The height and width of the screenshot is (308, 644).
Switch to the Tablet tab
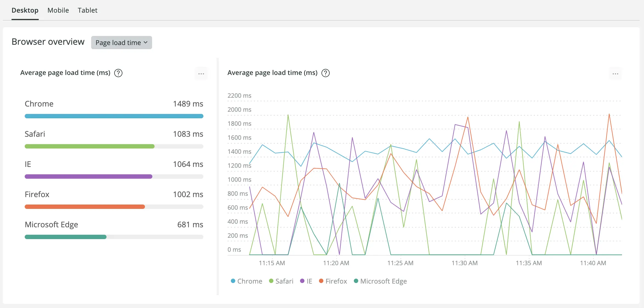pos(88,10)
